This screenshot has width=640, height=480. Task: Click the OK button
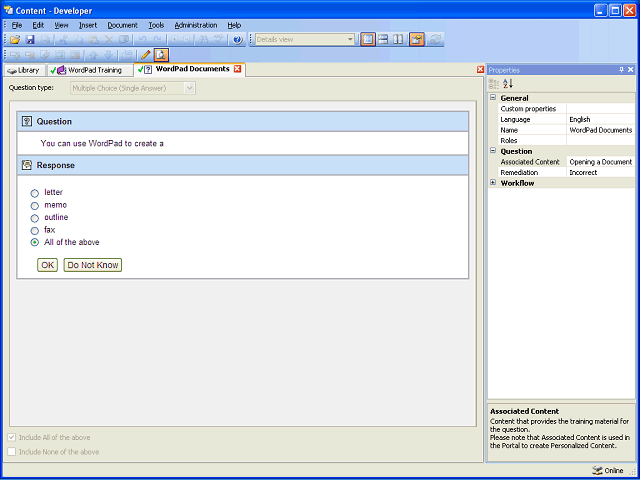click(47, 265)
